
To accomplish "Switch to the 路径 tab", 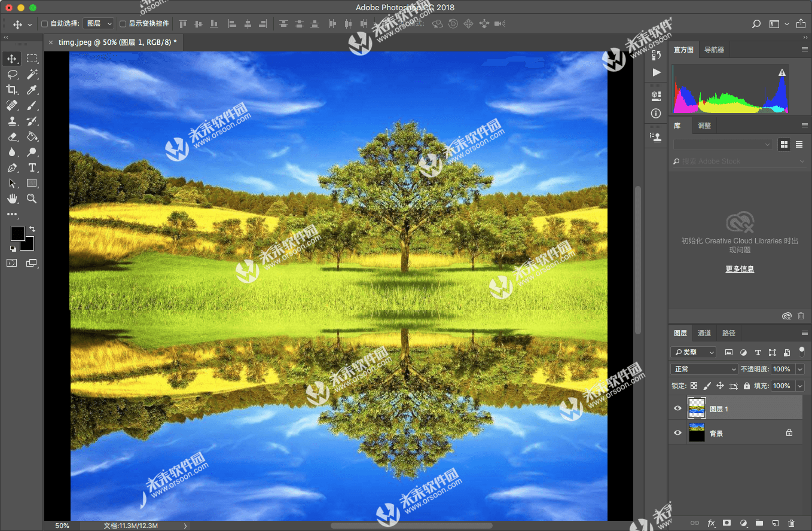I will (x=729, y=333).
